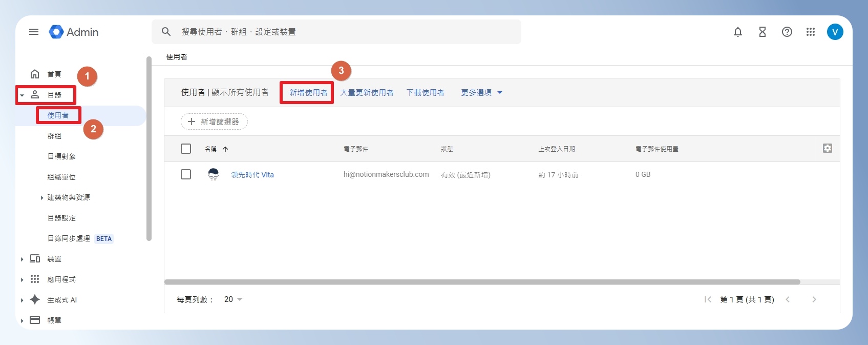Collapse the 目錄 tree section
The image size is (868, 345).
pyautogui.click(x=22, y=95)
